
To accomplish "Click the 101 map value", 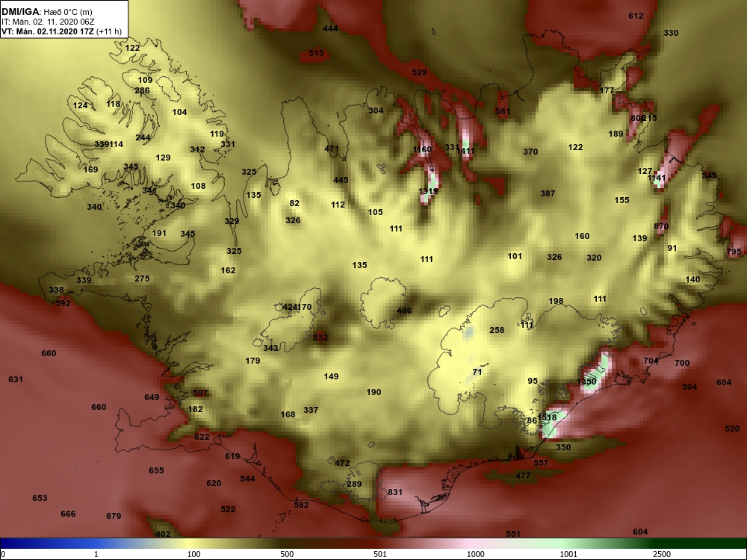I will 515,256.
